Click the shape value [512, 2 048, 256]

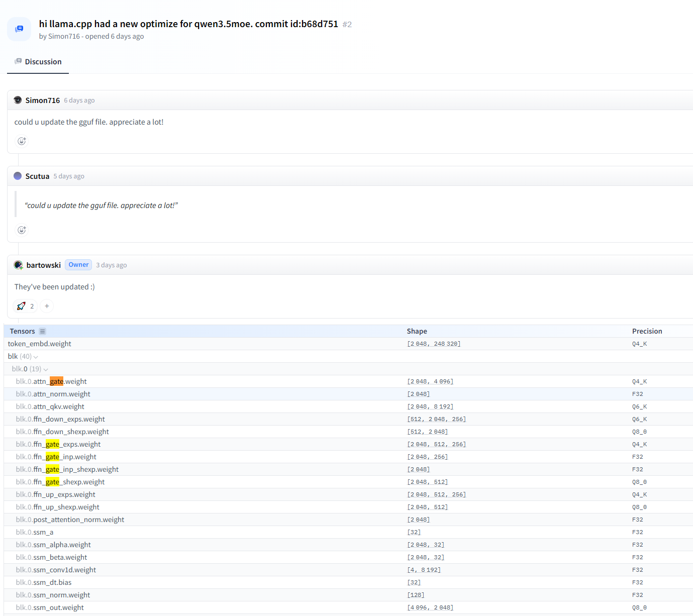pos(437,419)
